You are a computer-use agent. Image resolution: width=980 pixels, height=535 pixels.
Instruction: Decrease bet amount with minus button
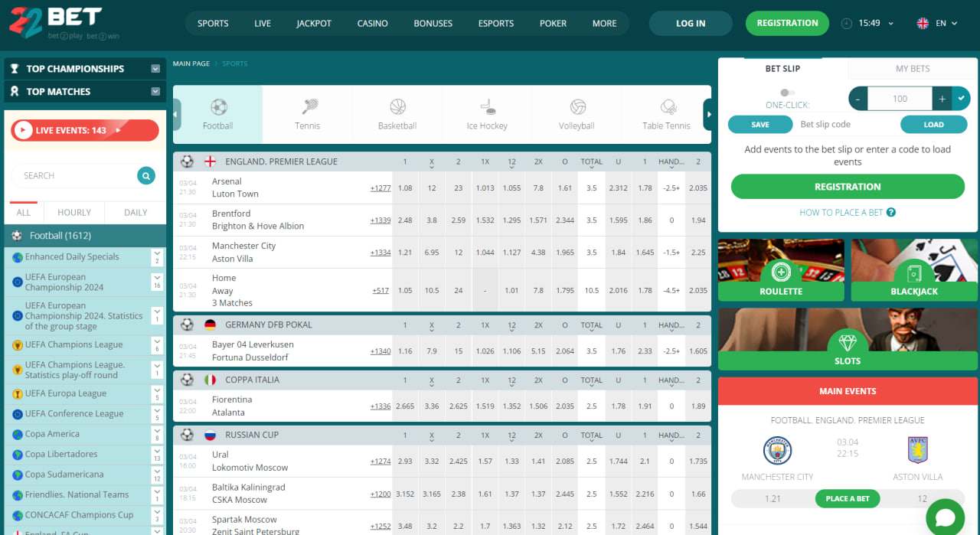(858, 99)
